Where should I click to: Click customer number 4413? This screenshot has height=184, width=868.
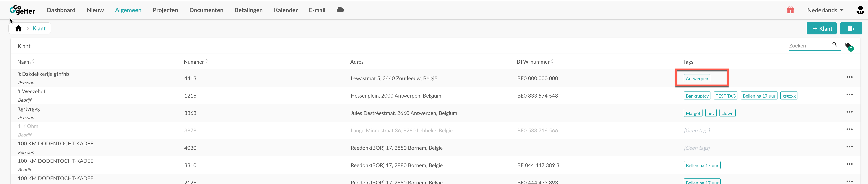click(190, 78)
